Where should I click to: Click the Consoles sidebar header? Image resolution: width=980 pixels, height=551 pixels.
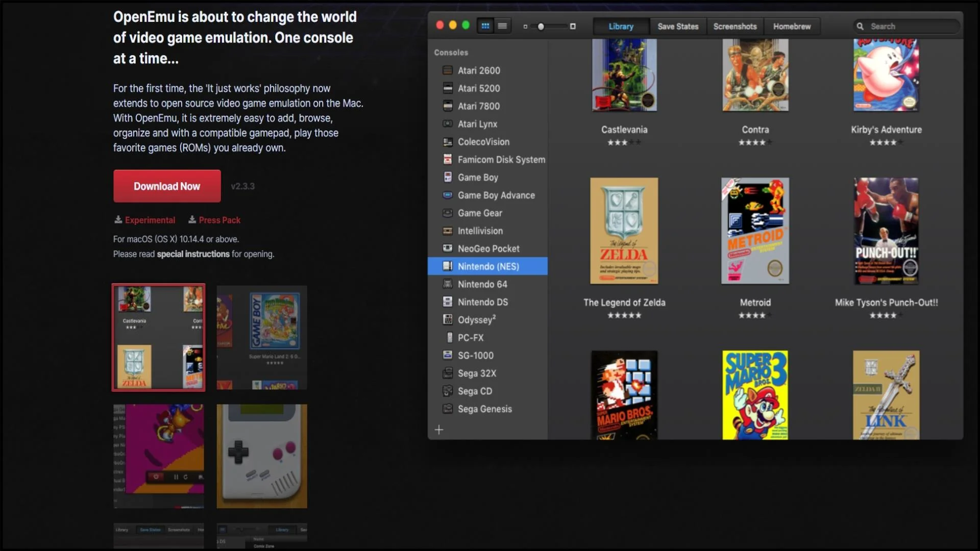point(451,53)
